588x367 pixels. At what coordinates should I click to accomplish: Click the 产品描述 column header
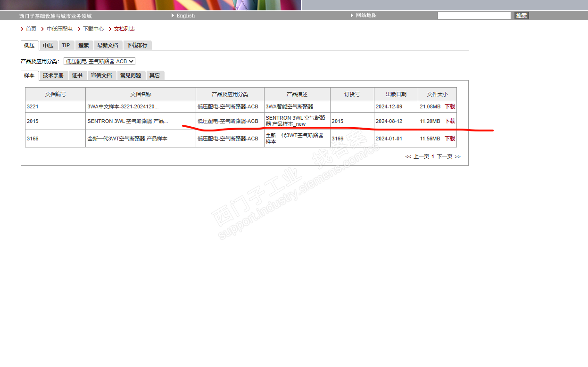click(297, 94)
